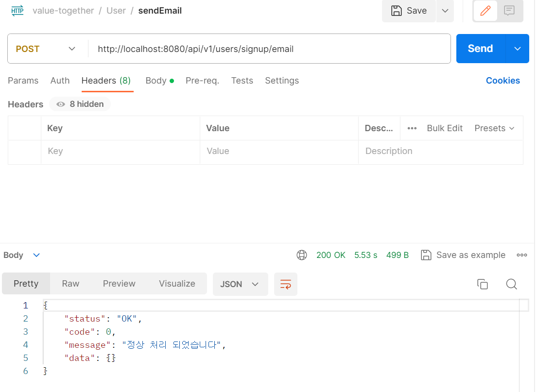This screenshot has width=537, height=392.
Task: Click the Save as example disk icon
Action: pos(426,255)
